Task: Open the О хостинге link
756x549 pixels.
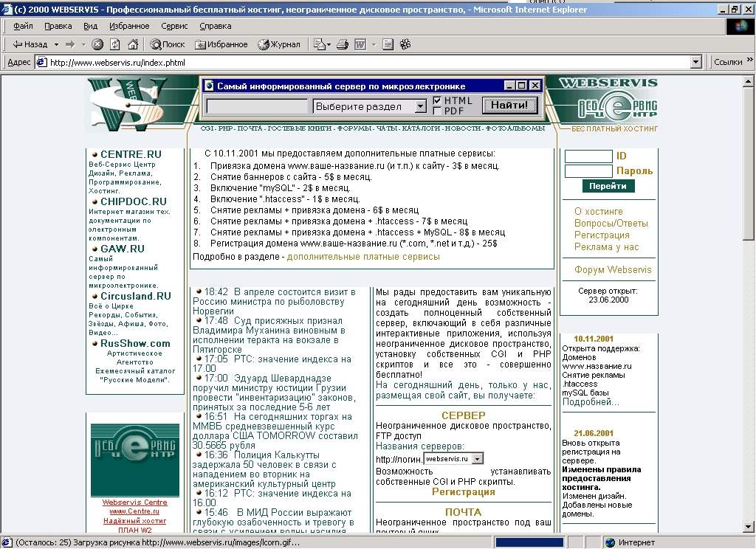Action: point(598,211)
